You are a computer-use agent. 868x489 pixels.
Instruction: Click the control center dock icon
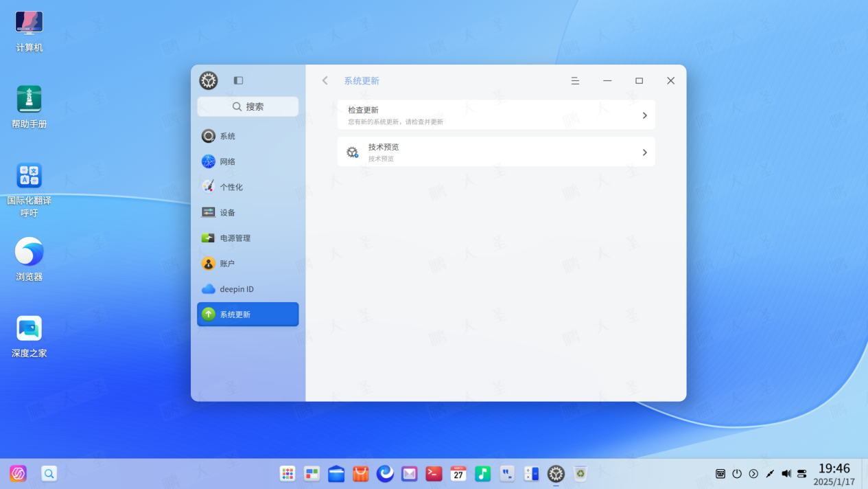point(556,473)
